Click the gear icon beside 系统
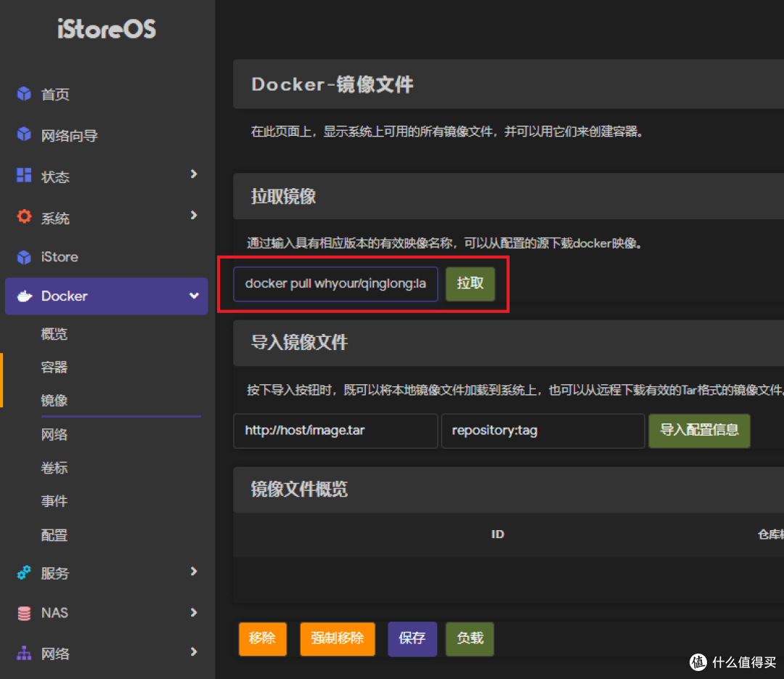 point(24,216)
